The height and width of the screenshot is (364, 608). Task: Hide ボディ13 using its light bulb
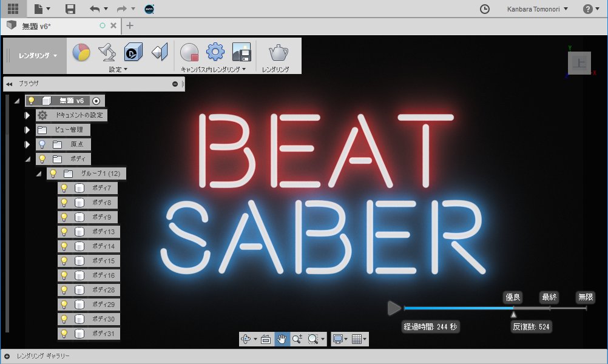(x=64, y=232)
